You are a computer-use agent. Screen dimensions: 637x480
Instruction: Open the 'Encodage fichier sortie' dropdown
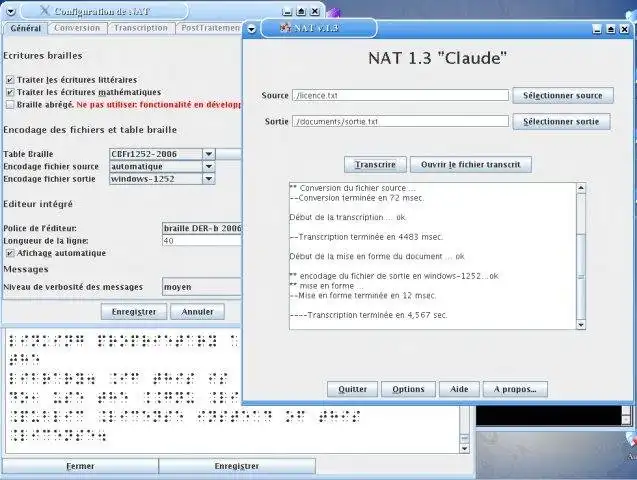[208, 179]
